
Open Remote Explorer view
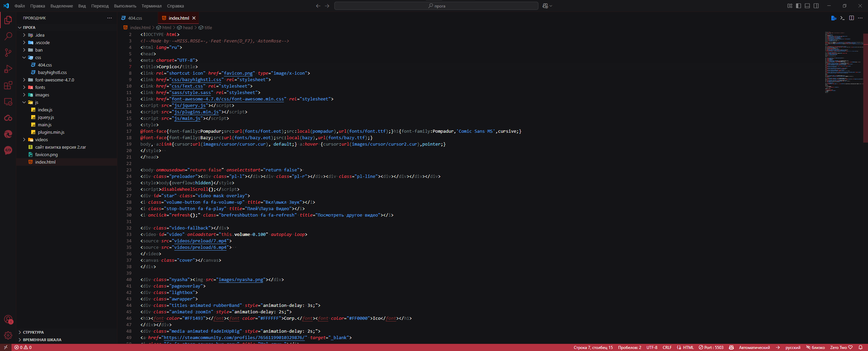(x=8, y=101)
